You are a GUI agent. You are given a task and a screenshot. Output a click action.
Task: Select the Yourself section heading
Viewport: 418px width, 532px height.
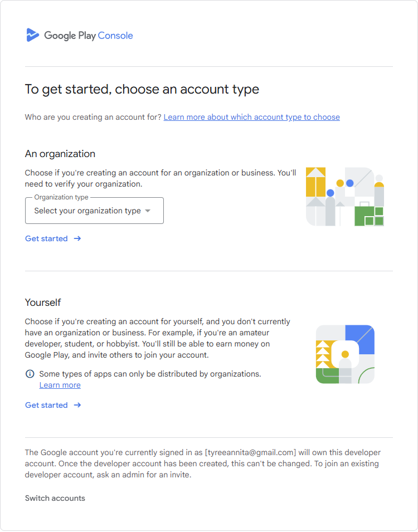coord(43,302)
